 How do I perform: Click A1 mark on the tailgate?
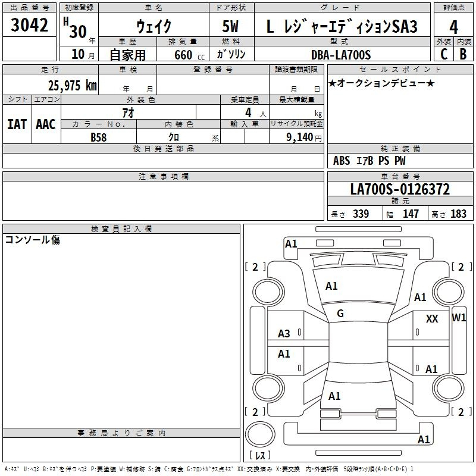point(334,396)
